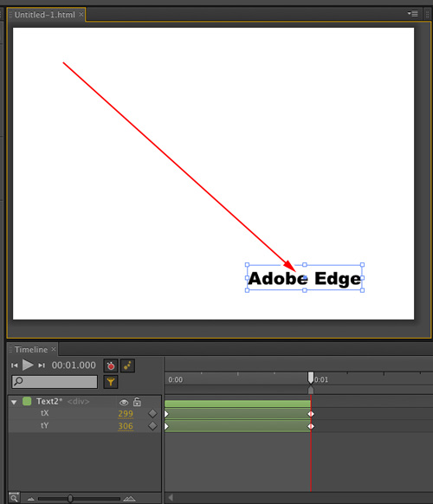Switch to the Timeline panel tab
Image resolution: width=433 pixels, height=504 pixels.
[x=31, y=349]
